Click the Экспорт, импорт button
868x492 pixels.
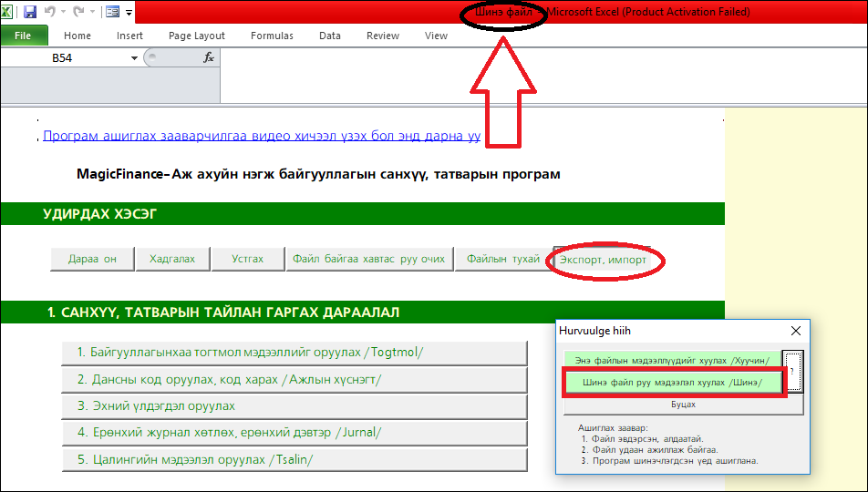click(x=603, y=260)
